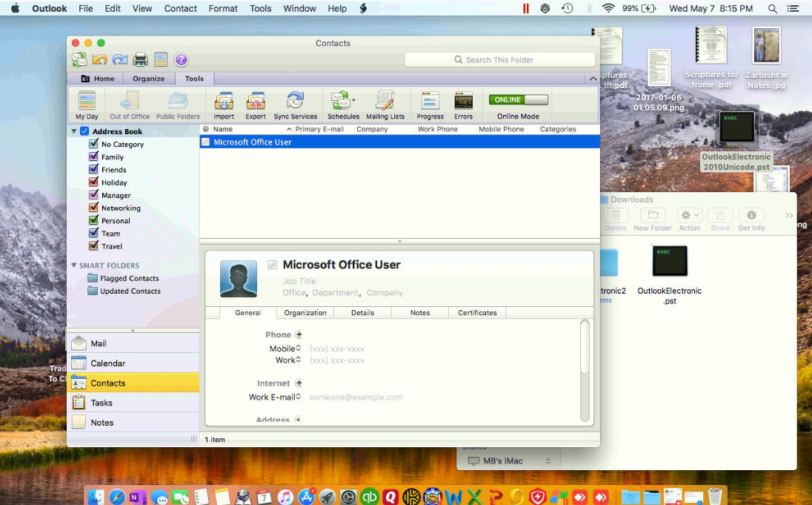The image size is (812, 505).
Task: Click the Undo arrow icon
Action: pyautogui.click(x=100, y=59)
